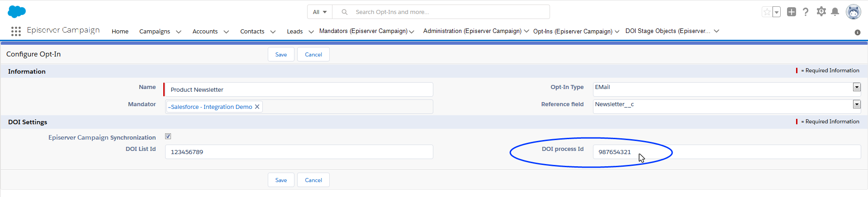The image size is (868, 197).
Task: Open the notifications bell
Action: point(835,12)
